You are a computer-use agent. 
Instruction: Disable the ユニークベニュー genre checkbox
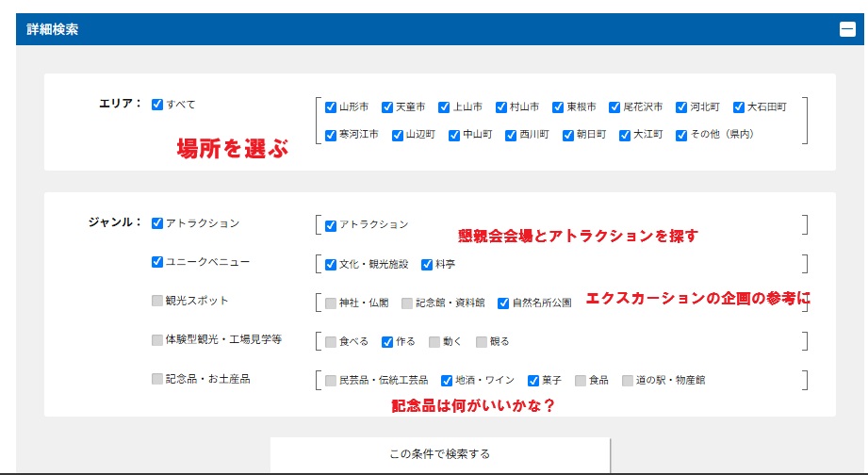coord(157,262)
